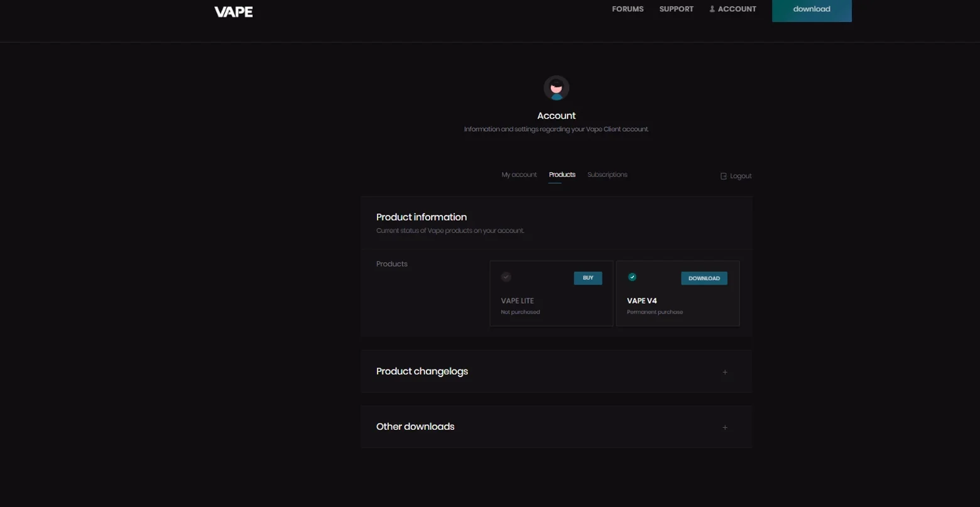
Task: Click BUY on the Vape Lite card
Action: (588, 278)
